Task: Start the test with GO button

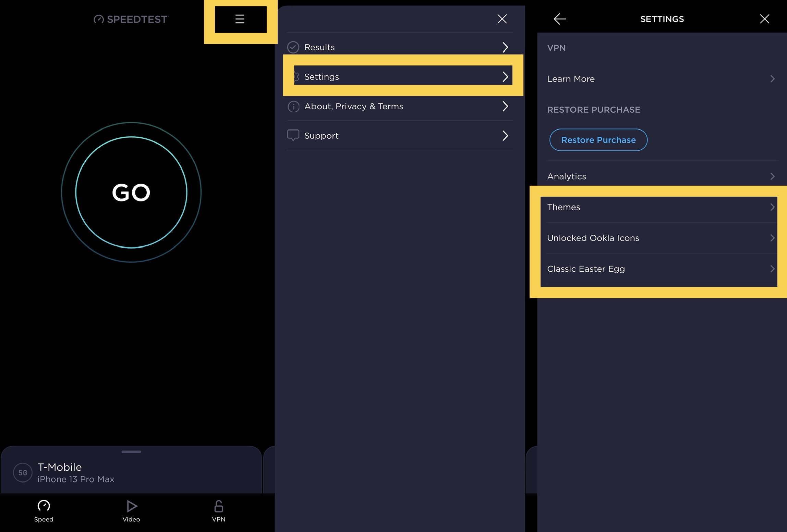Action: (x=131, y=192)
